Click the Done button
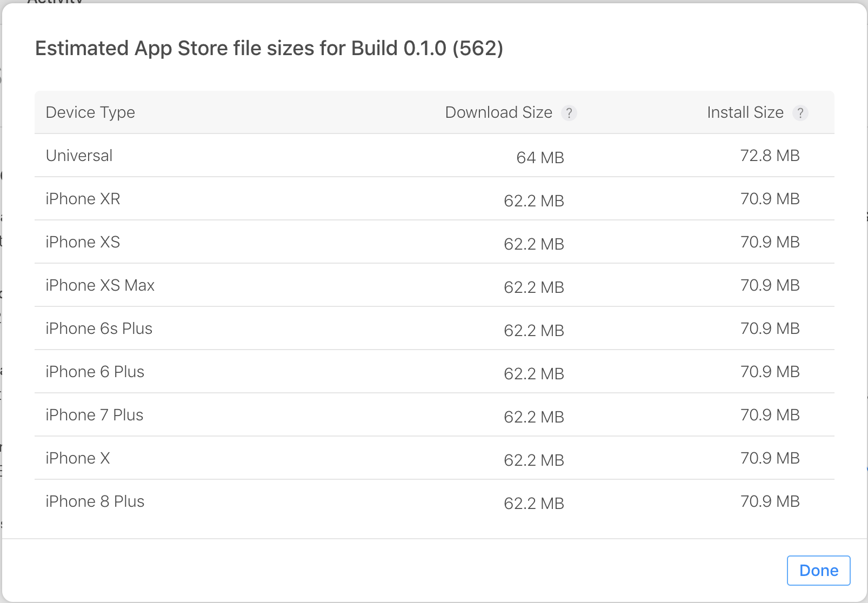Image resolution: width=868 pixels, height=603 pixels. [x=818, y=570]
